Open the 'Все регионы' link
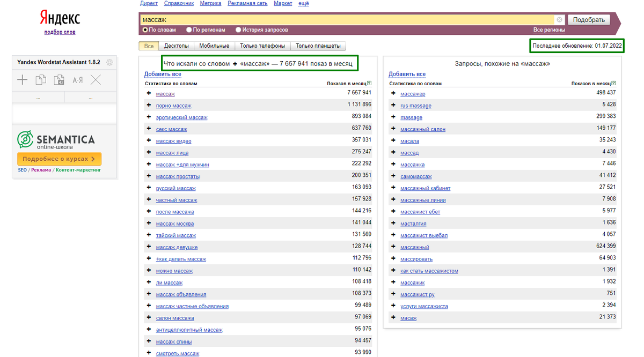 tap(549, 30)
